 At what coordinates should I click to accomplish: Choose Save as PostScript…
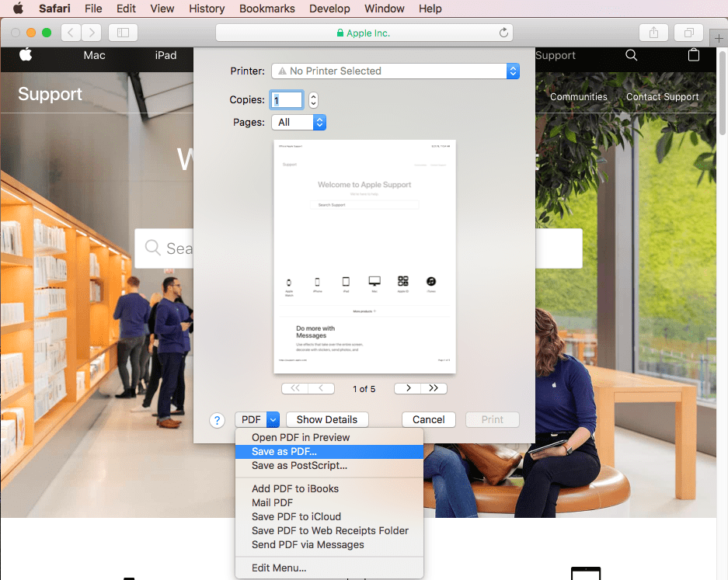329,465
